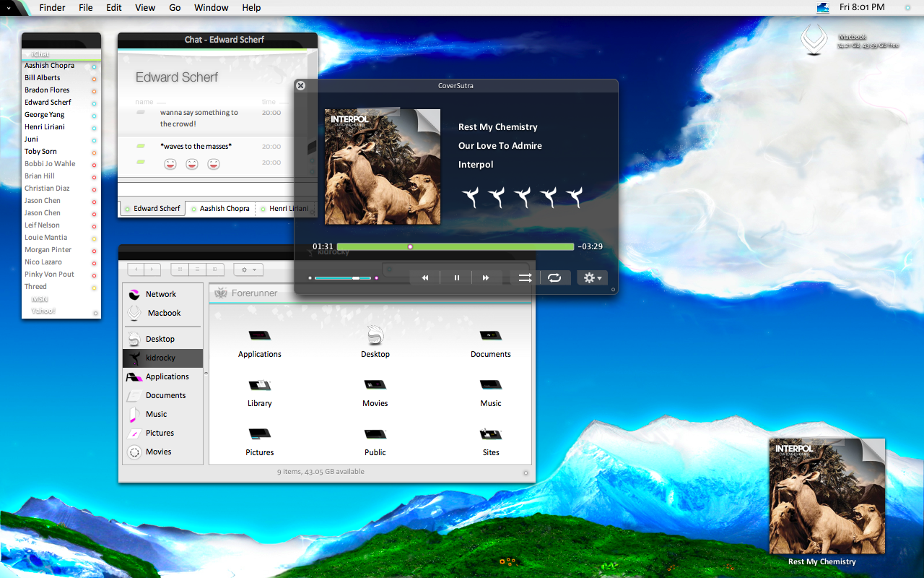Image resolution: width=924 pixels, height=578 pixels.
Task: Select the Edward Scherf chat tab
Action: [x=152, y=208]
